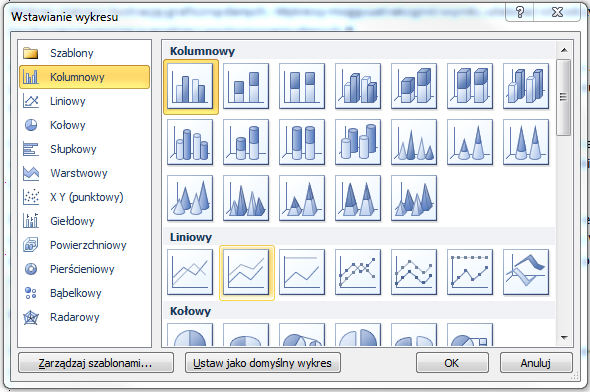This screenshot has width=590, height=392.
Task: Choose the stacked line with markers thumbnail
Action: point(414,272)
